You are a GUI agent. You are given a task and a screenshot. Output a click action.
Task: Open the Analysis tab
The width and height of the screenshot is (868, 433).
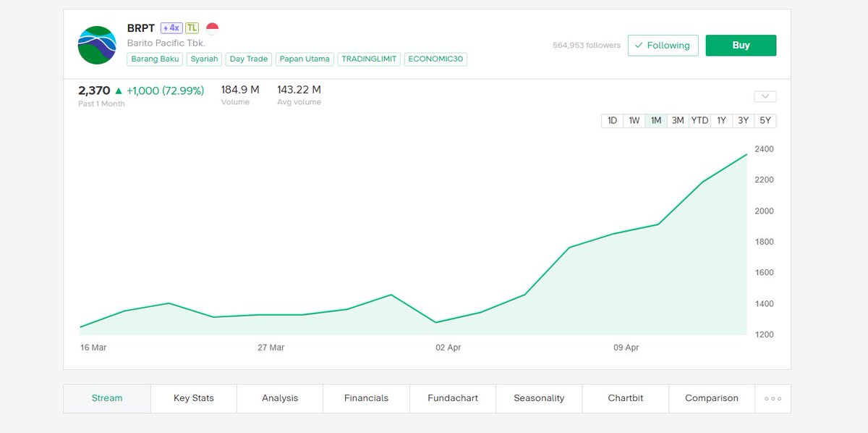click(280, 398)
